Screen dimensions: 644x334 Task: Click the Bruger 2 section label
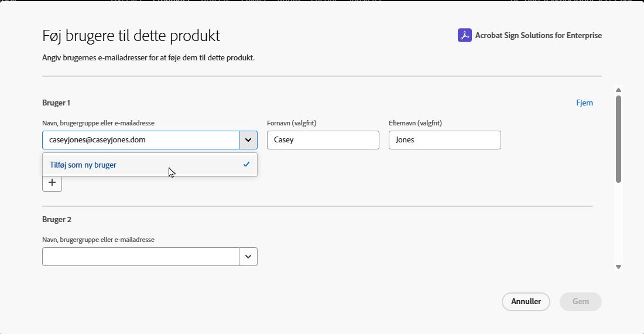pos(57,220)
